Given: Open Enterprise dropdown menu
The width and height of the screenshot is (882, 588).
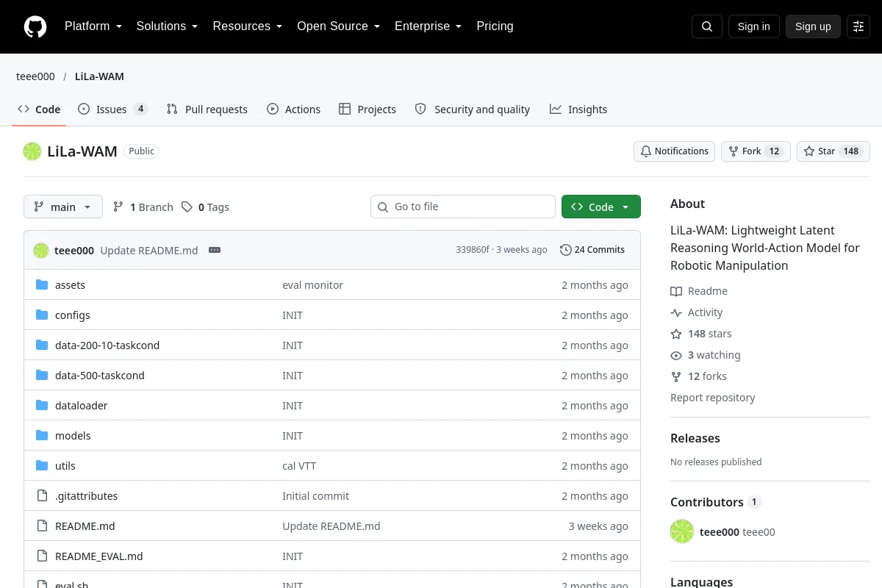Looking at the screenshot, I should pos(428,26).
